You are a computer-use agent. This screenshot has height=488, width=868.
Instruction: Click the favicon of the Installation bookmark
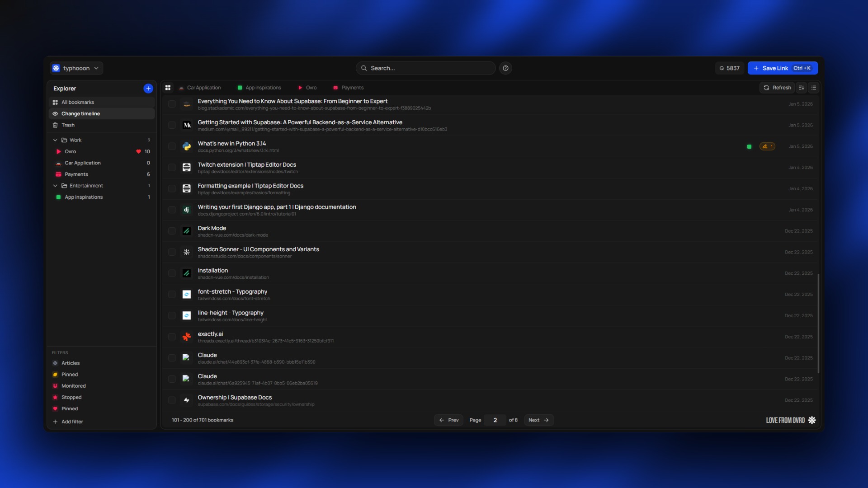click(186, 273)
